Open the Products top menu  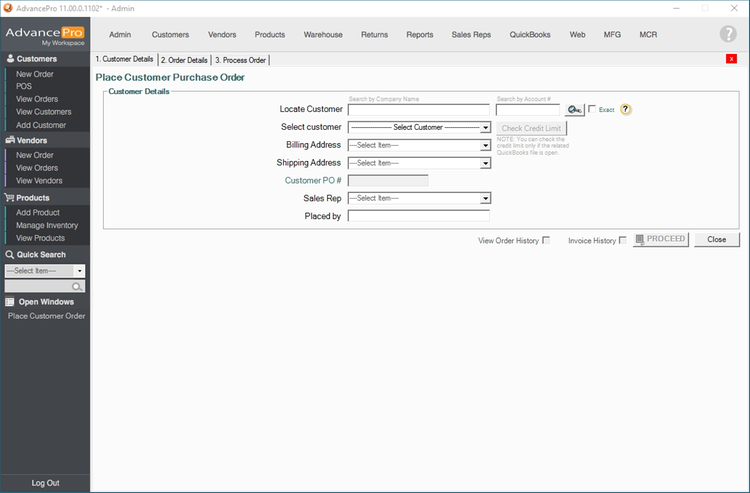[x=270, y=34]
